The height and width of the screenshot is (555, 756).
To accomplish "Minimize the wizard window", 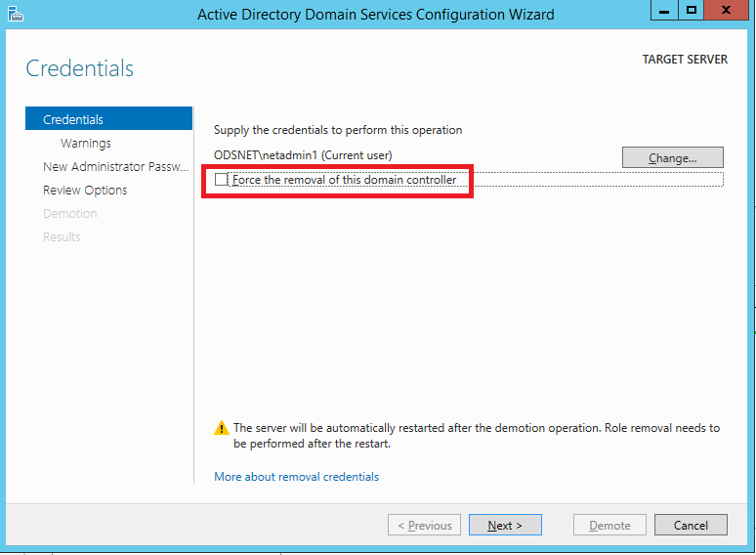I will pos(664,10).
